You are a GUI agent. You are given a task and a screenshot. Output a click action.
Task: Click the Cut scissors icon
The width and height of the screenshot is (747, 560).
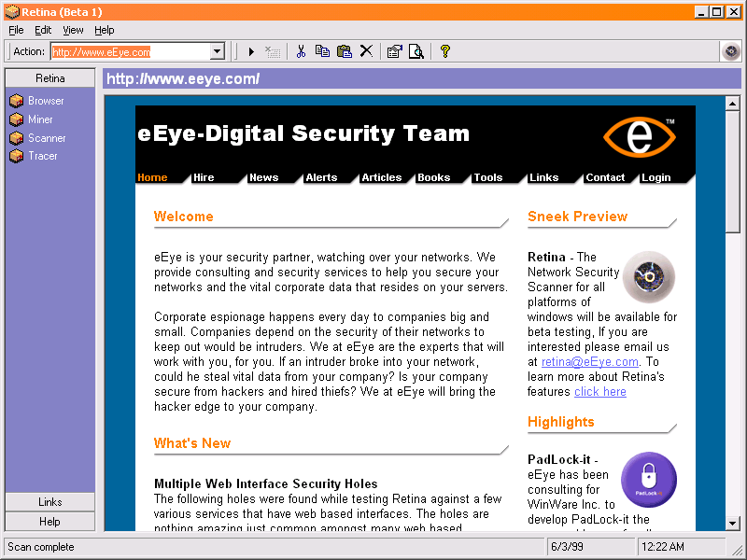[x=301, y=51]
